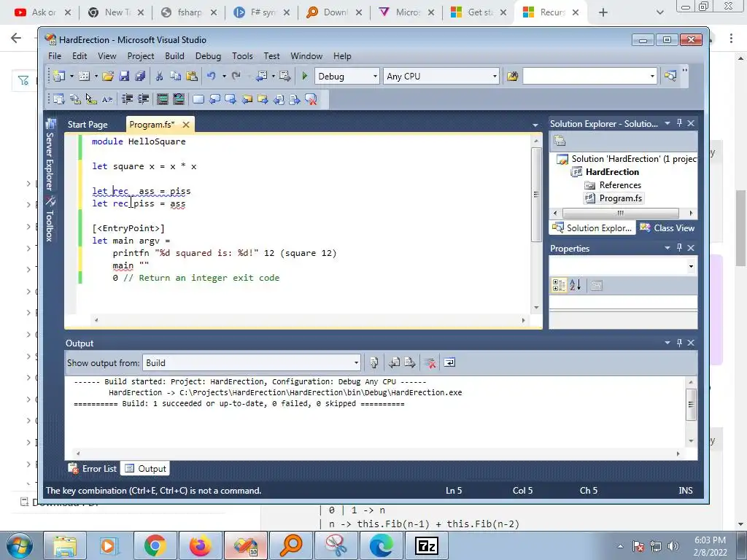Go to previous message in Output toolbar
The height and width of the screenshot is (560, 747).
pos(394,363)
